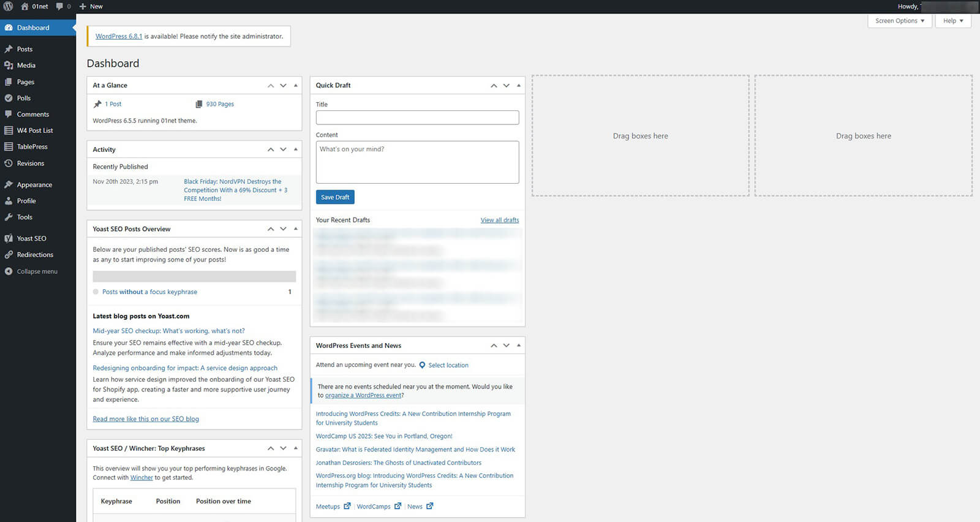This screenshot has height=522, width=980.
Task: Open comments bubble in admin bar
Action: point(60,6)
